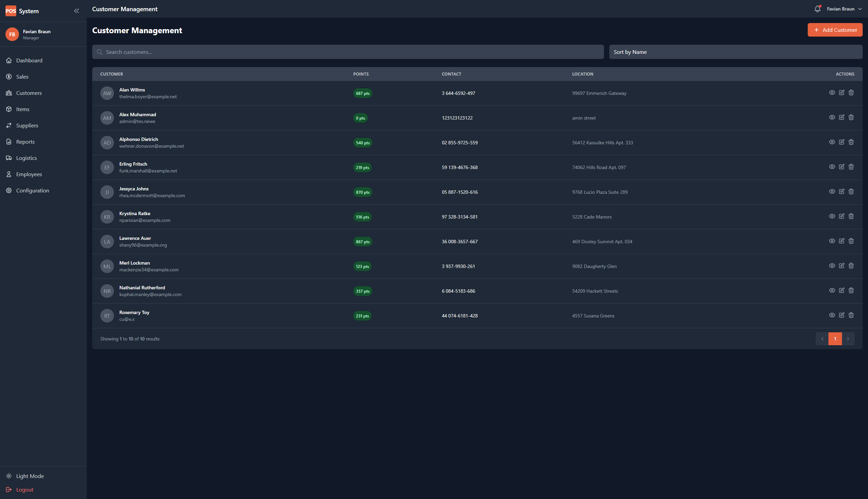The height and width of the screenshot is (499, 868).
Task: Go to previous results page
Action: click(822, 339)
